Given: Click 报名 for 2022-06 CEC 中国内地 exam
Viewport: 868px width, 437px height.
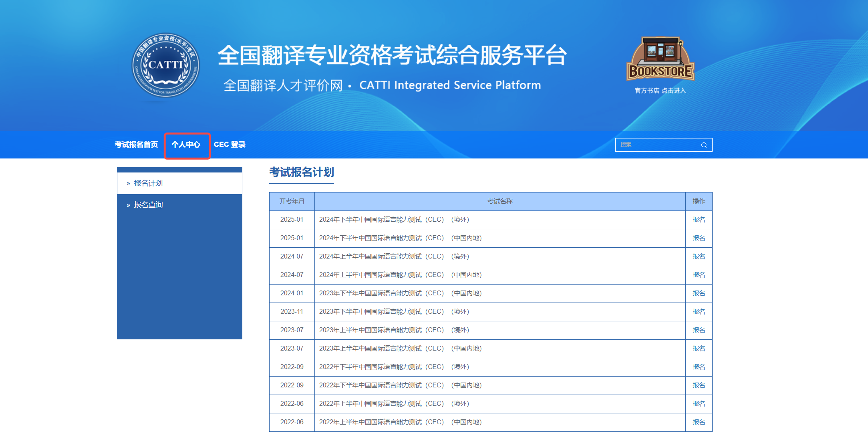Looking at the screenshot, I should [699, 422].
